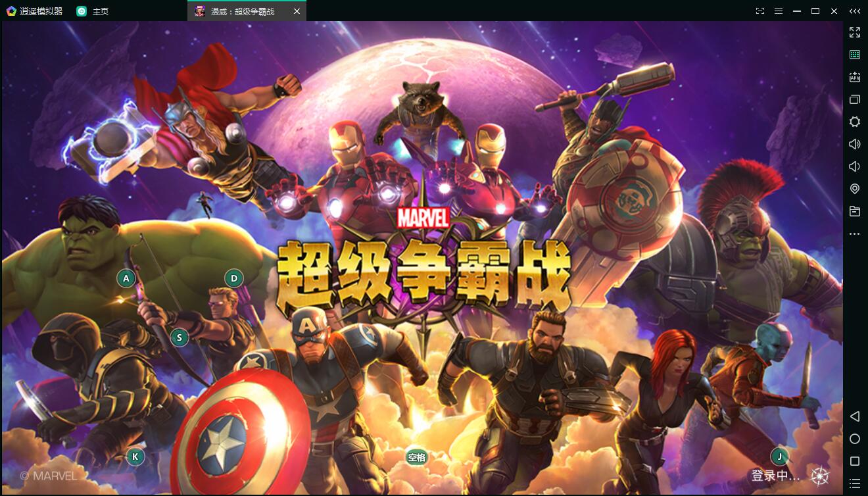Decrease volume with the lower speaker icon

(x=855, y=166)
